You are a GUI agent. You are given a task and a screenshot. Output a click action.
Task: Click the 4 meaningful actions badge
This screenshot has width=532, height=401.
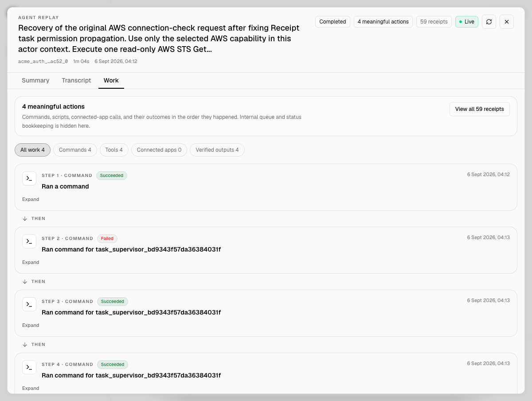pyautogui.click(x=383, y=22)
